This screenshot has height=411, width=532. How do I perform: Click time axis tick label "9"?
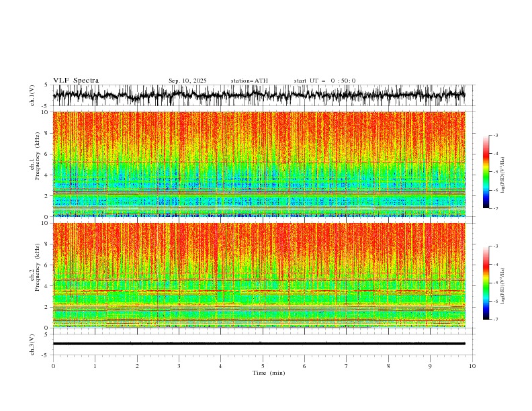[x=430, y=366]
